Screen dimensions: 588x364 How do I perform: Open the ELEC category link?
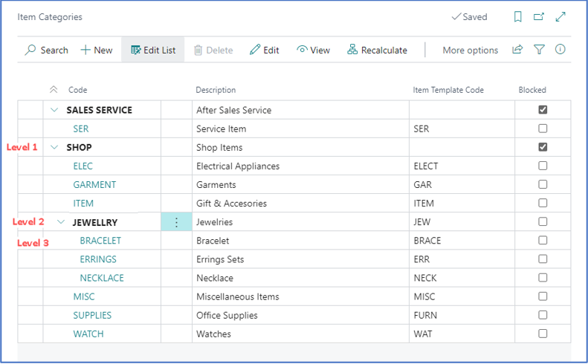pos(83,166)
